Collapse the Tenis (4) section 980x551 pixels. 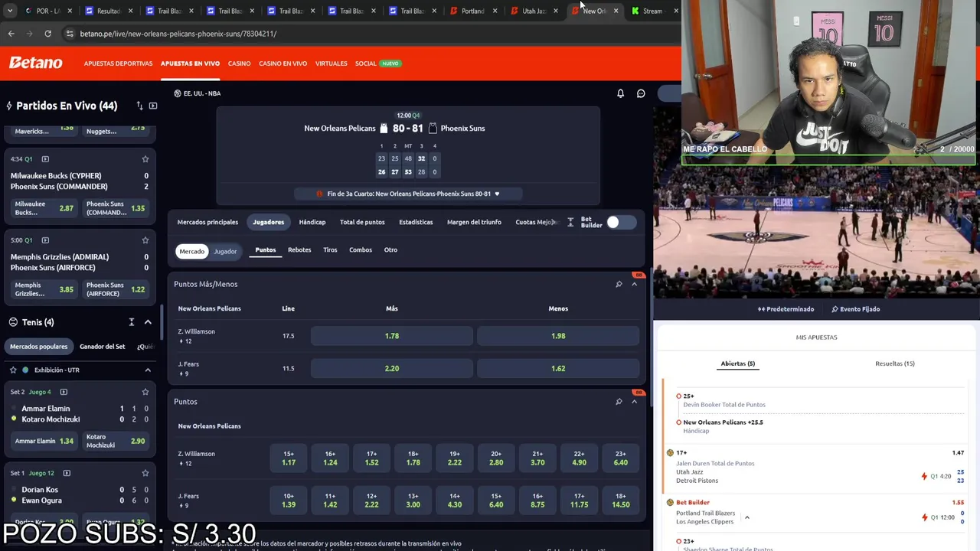tap(148, 322)
